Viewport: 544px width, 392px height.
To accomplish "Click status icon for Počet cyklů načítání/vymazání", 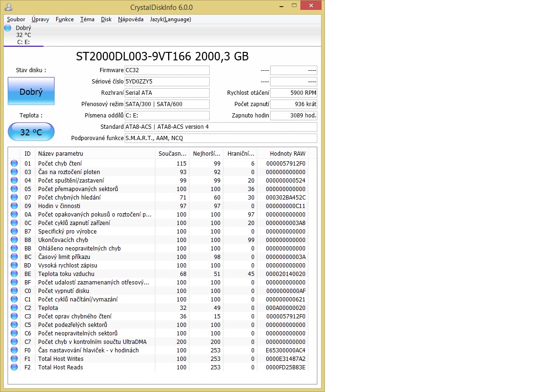I will tap(14, 299).
